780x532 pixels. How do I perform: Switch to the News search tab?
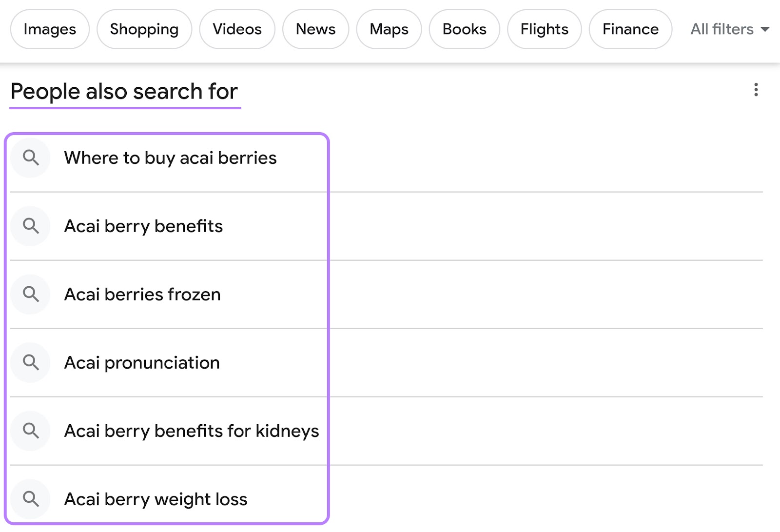point(315,29)
